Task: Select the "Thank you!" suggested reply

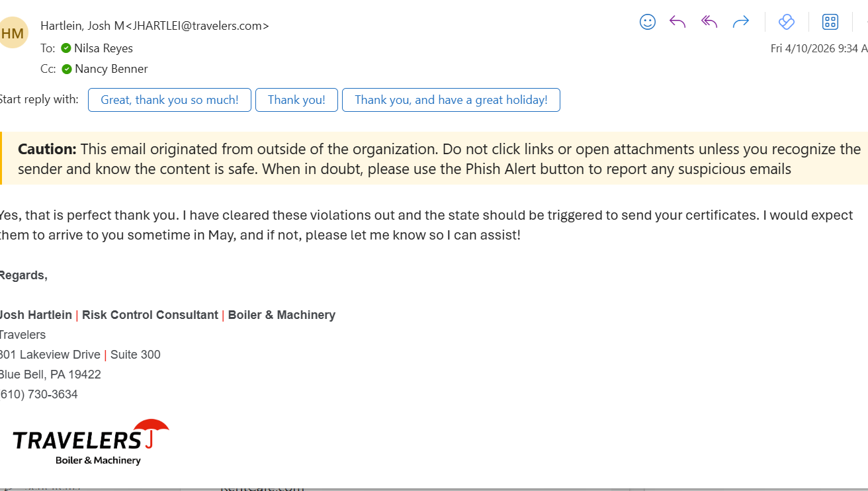Action: click(296, 100)
